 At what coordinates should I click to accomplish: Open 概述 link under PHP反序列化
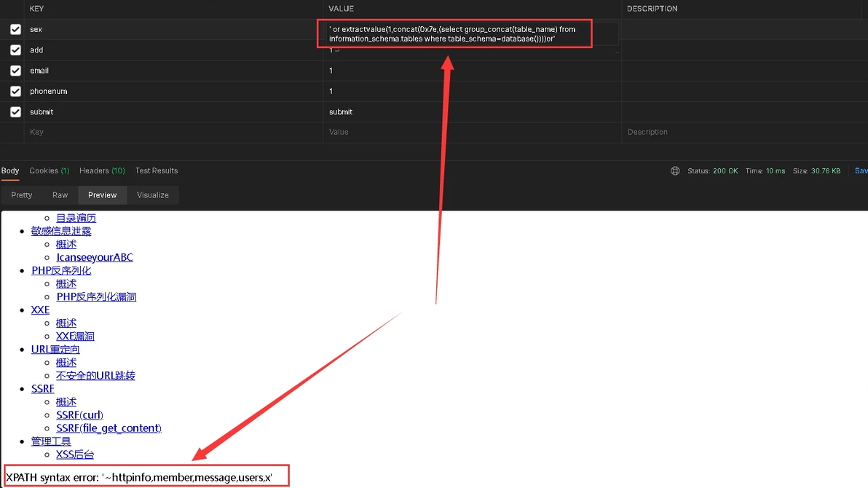coord(66,283)
